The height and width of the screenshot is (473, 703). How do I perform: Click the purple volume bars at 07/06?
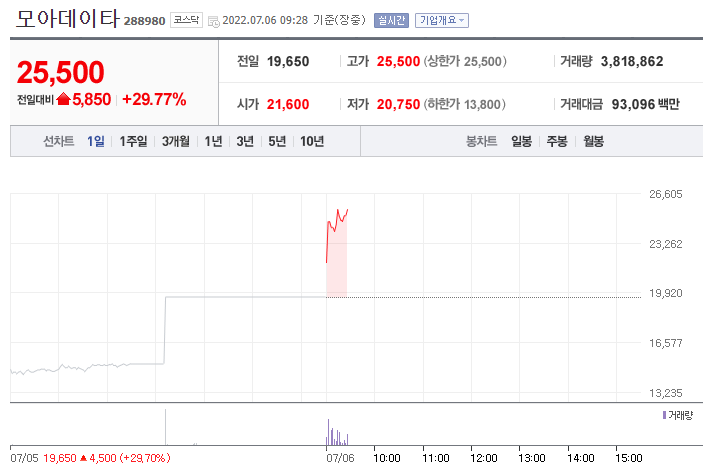pos(337,433)
